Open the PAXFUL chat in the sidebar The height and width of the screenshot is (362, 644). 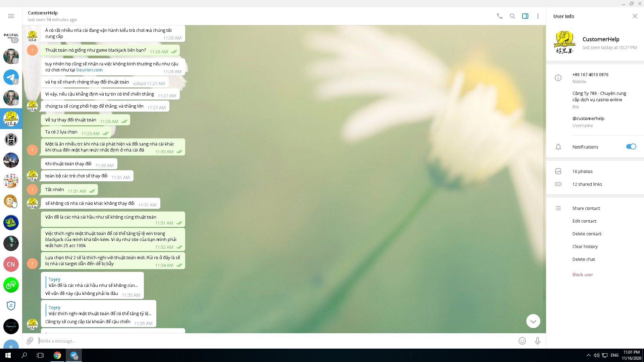point(11,36)
